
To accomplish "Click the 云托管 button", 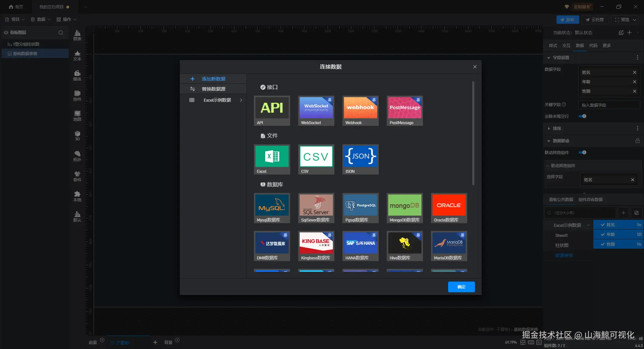I will pyautogui.click(x=595, y=20).
